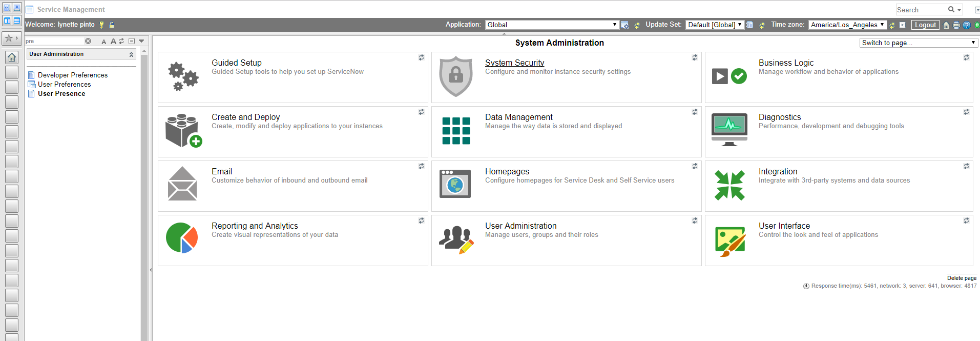Open the Update Set Default [Global] dropdown
The height and width of the screenshot is (341, 980).
pos(714,25)
